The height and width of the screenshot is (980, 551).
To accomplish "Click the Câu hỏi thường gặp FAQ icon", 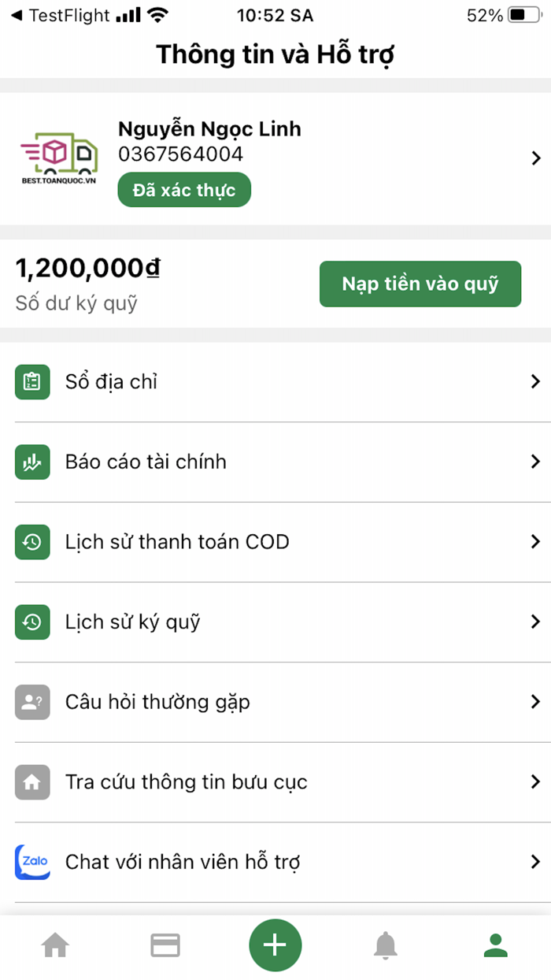I will tap(32, 702).
